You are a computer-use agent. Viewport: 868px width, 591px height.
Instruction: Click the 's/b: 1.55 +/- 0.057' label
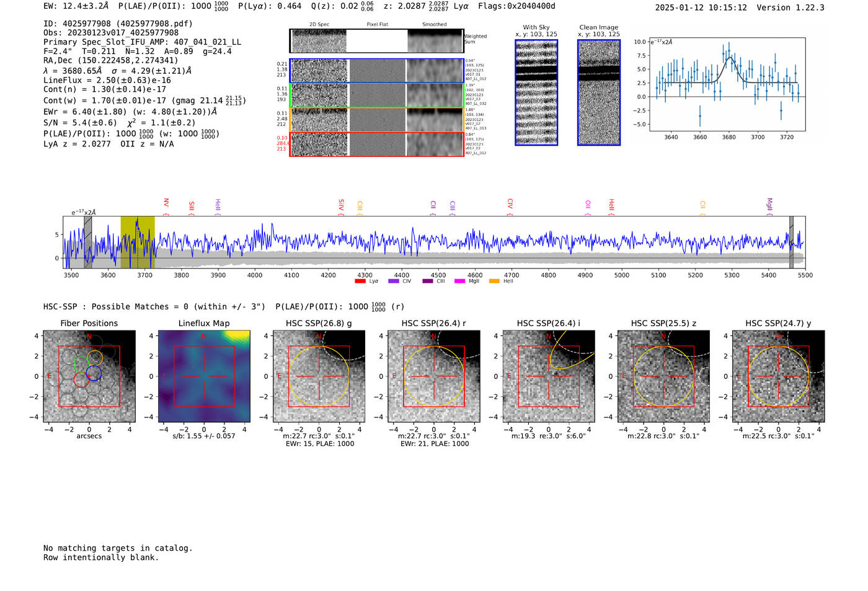(204, 436)
